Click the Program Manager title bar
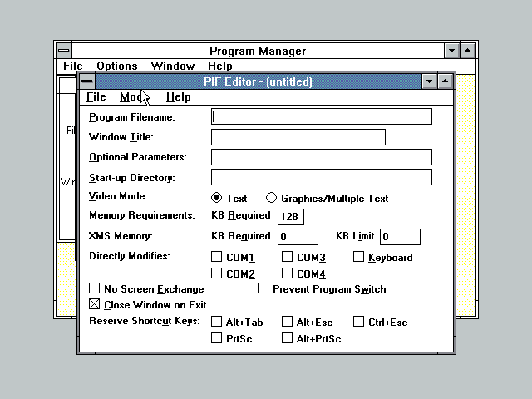Screen dimensions: 532x399 pos(258,51)
